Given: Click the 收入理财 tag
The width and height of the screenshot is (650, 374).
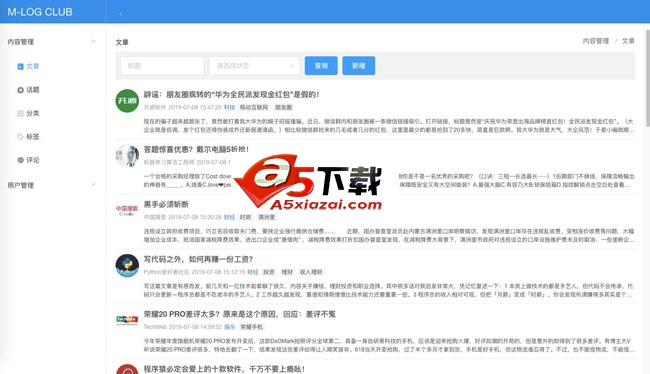Looking at the screenshot, I should [311, 272].
